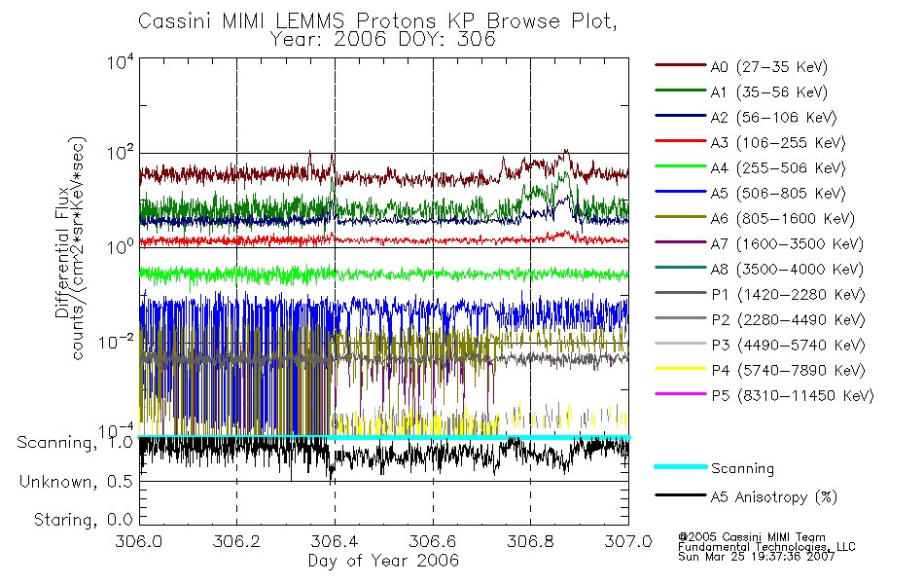Click the A4 (255-506 KeV) legend label
This screenshot has width=924, height=584.
[x=778, y=168]
